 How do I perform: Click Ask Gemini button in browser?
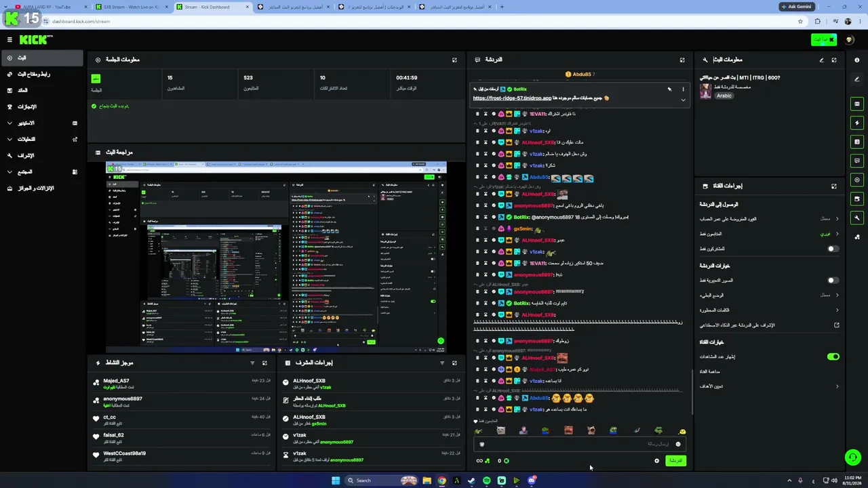(x=796, y=7)
